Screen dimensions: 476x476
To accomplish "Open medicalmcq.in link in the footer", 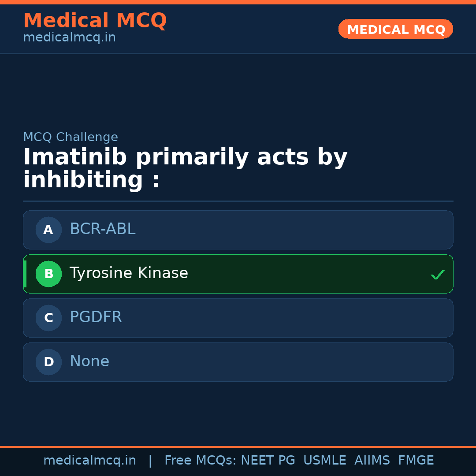I will [89, 461].
